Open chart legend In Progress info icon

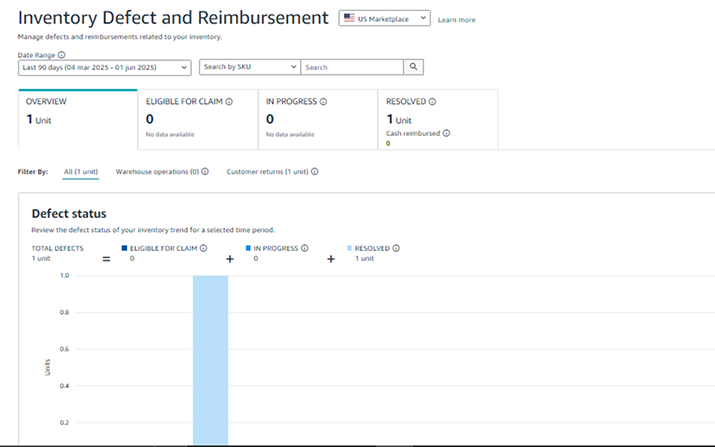pyautogui.click(x=305, y=248)
